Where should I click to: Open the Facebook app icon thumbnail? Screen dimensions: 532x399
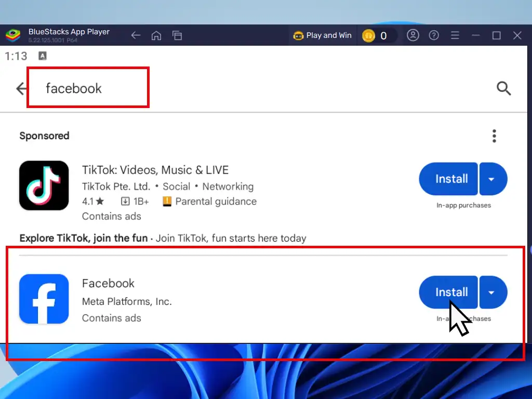pyautogui.click(x=44, y=299)
